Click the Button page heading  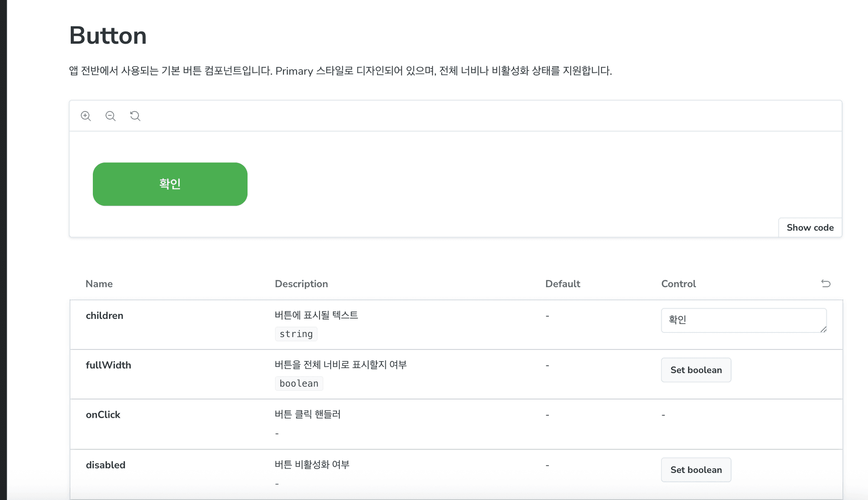click(108, 36)
